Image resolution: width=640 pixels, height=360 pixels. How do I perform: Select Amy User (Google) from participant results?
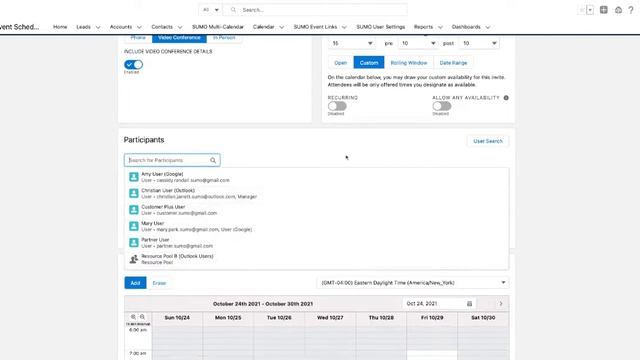(x=316, y=177)
